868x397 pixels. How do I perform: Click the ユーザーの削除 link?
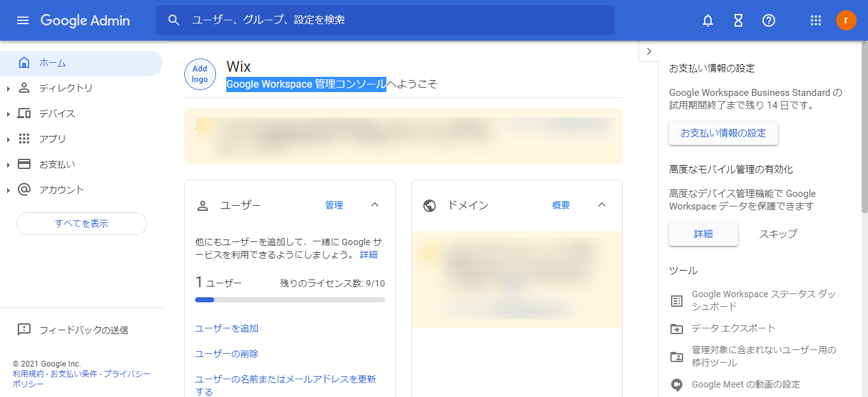(x=227, y=354)
